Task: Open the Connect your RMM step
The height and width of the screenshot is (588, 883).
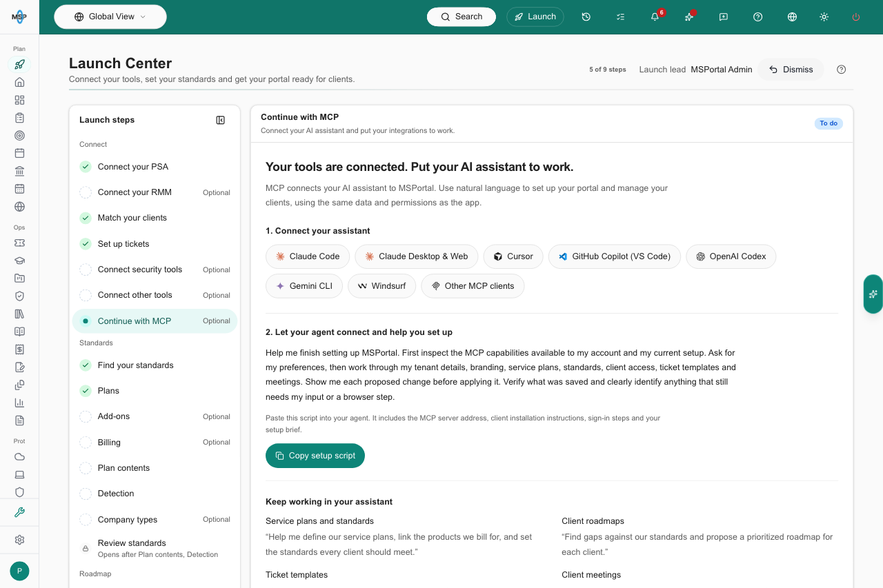Action: (155, 192)
